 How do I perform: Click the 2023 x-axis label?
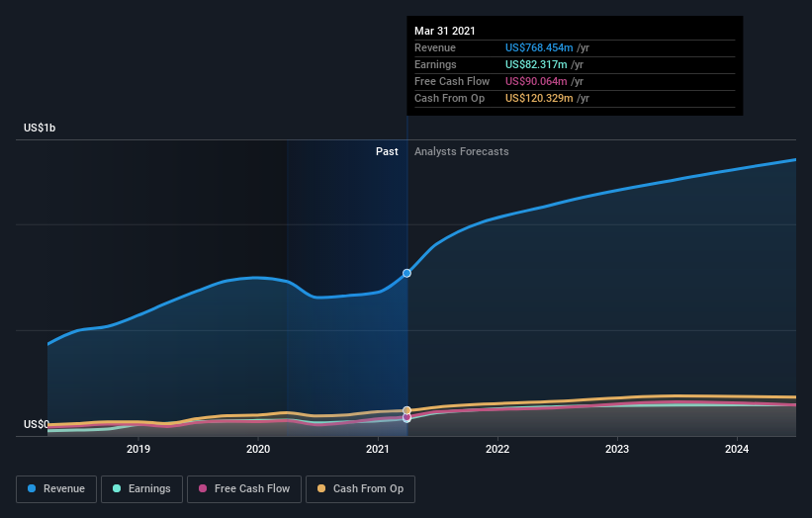(x=617, y=449)
